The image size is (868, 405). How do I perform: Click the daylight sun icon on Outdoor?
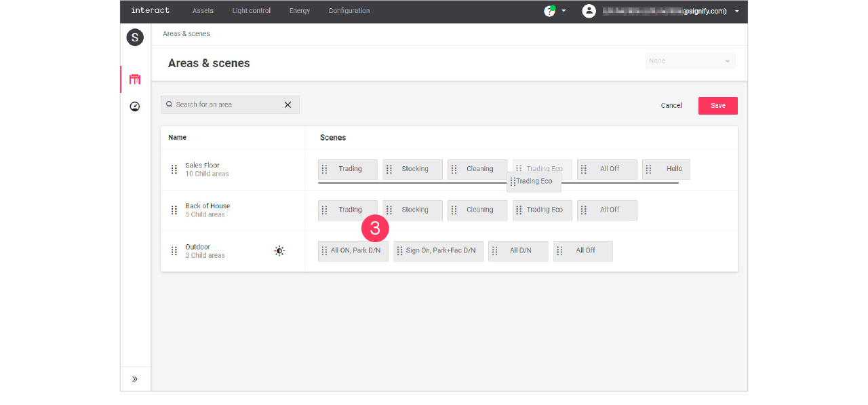tap(279, 251)
